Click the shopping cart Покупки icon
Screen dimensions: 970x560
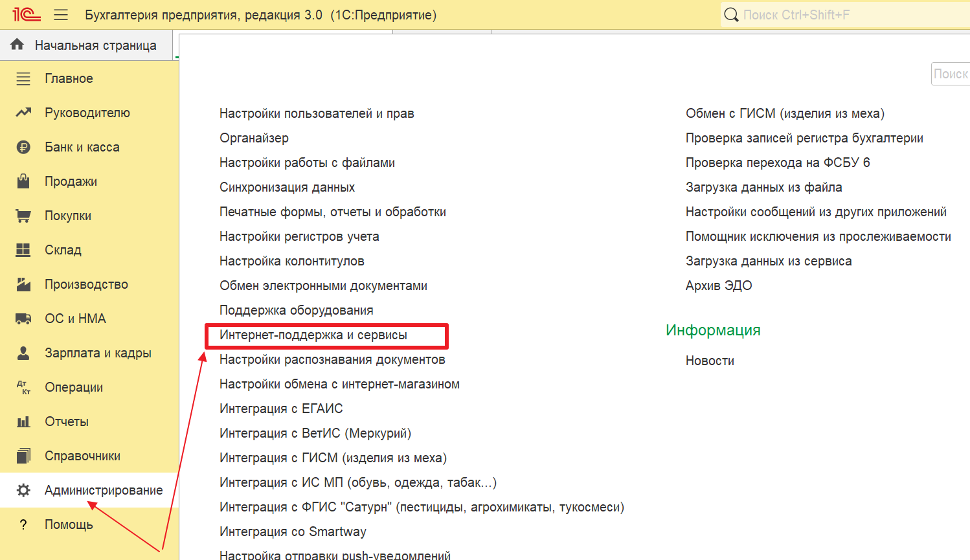23,216
